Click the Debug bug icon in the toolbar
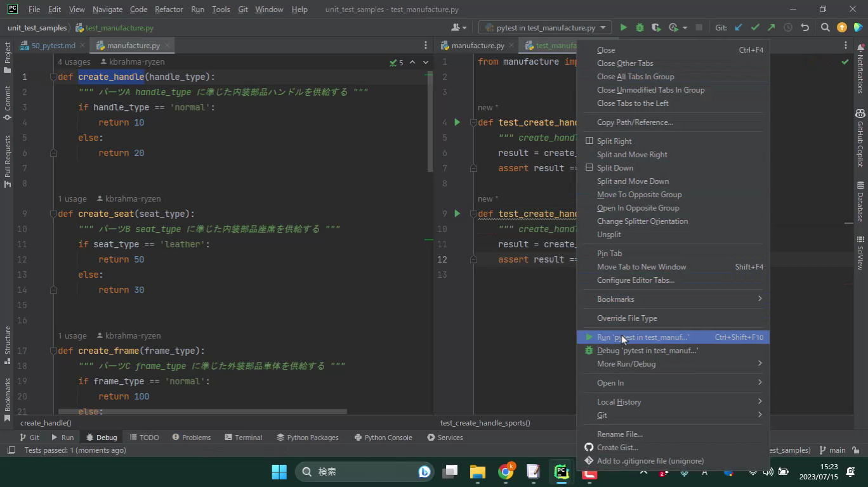Viewport: 868px width, 487px height. (x=640, y=27)
